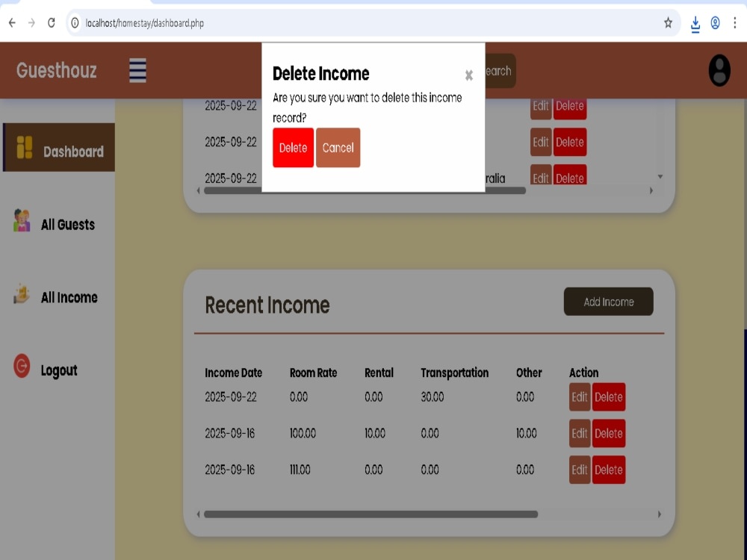
Task: Edit the 2025-09-22 recent income row
Action: coord(580,397)
